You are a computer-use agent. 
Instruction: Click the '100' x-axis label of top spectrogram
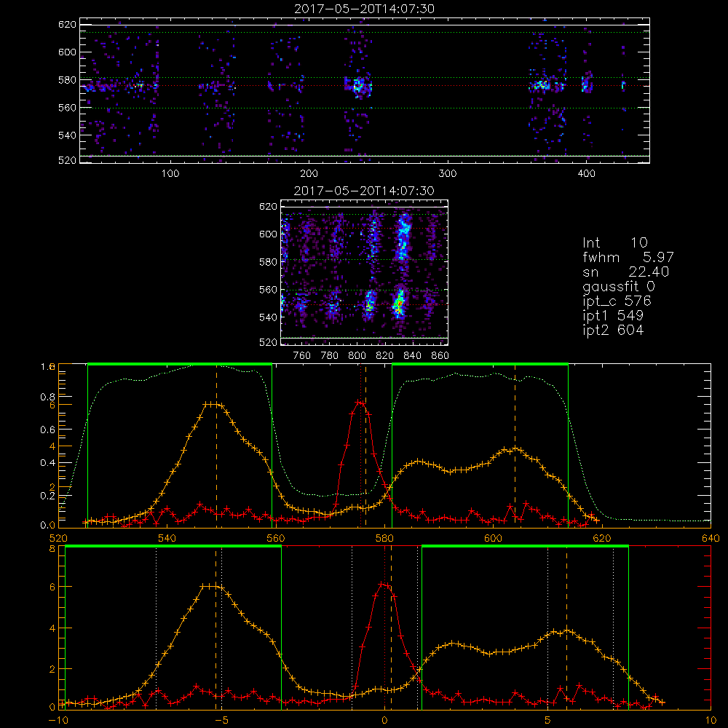click(x=170, y=174)
